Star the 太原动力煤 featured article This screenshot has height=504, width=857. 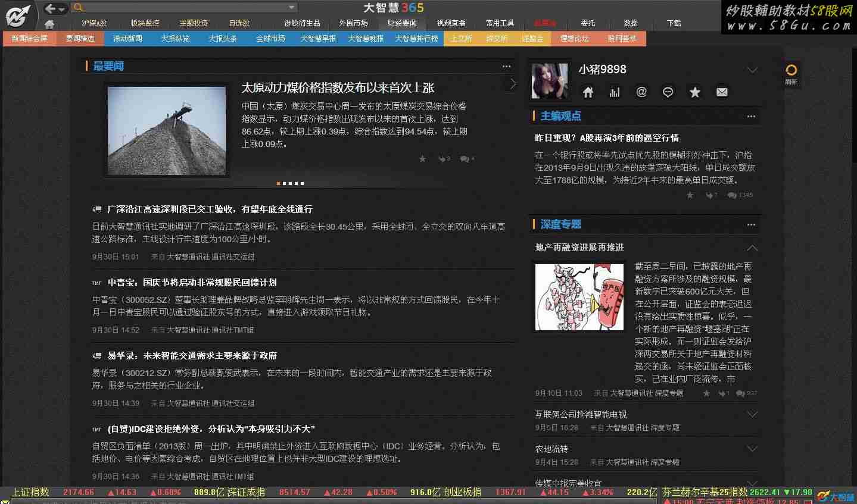423,159
